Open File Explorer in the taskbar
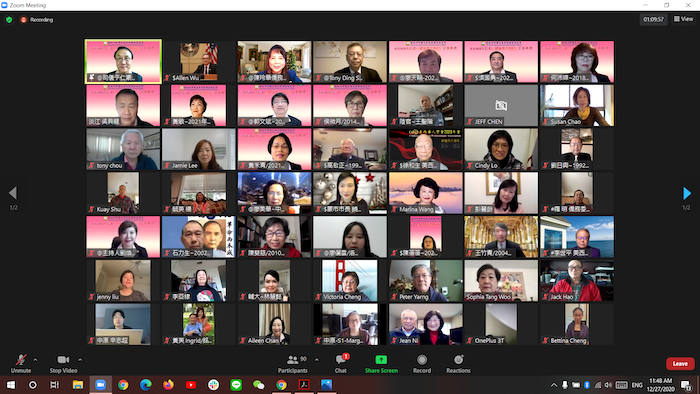 [x=78, y=385]
